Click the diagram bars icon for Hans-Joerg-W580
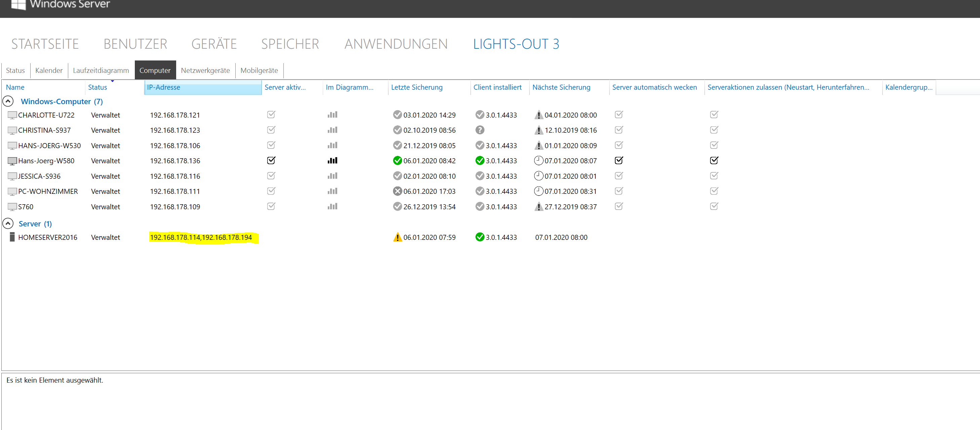This screenshot has width=980, height=430. pyautogui.click(x=332, y=161)
